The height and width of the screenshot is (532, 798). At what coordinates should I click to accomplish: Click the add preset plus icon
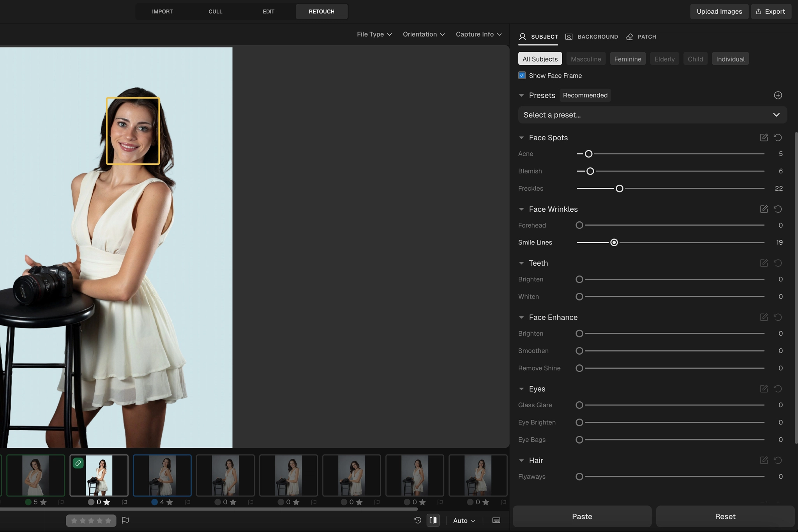pos(778,95)
